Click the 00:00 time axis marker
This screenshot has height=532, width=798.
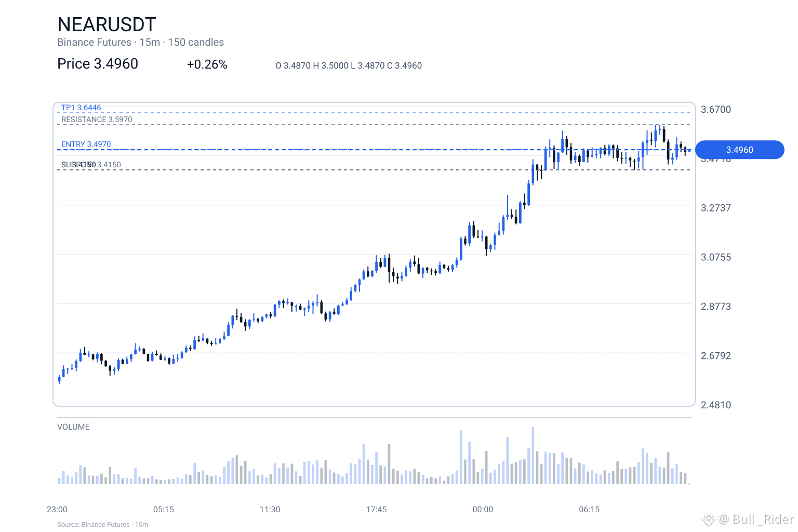click(483, 510)
